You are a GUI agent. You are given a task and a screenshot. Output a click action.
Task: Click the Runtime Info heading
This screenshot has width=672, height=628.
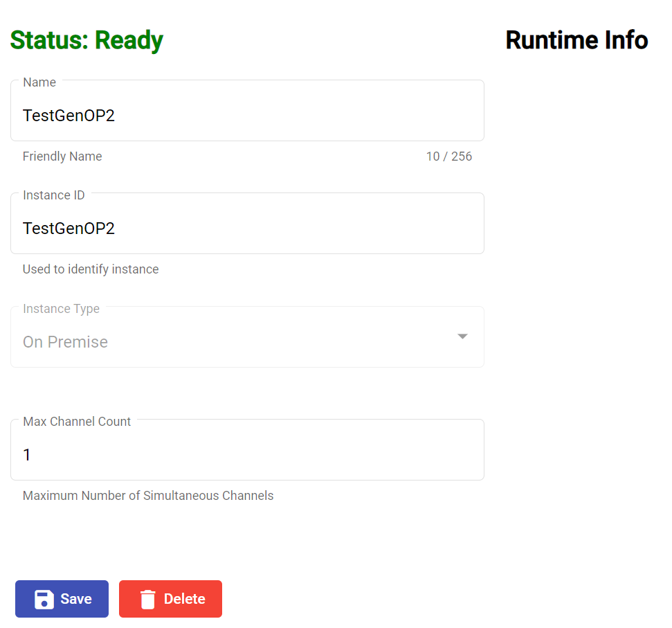[x=577, y=40]
